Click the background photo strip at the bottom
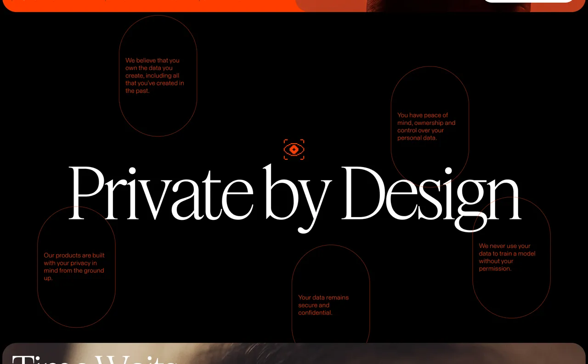This screenshot has width=588, height=364. (x=294, y=353)
